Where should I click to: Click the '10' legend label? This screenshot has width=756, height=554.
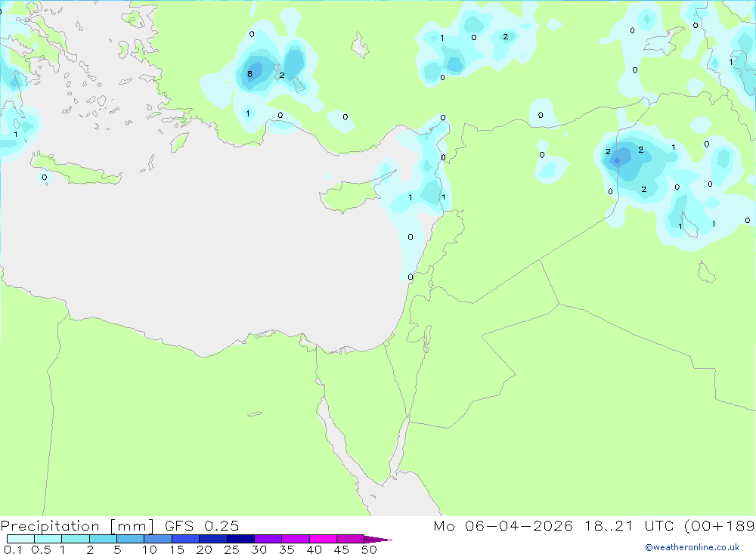[150, 549]
